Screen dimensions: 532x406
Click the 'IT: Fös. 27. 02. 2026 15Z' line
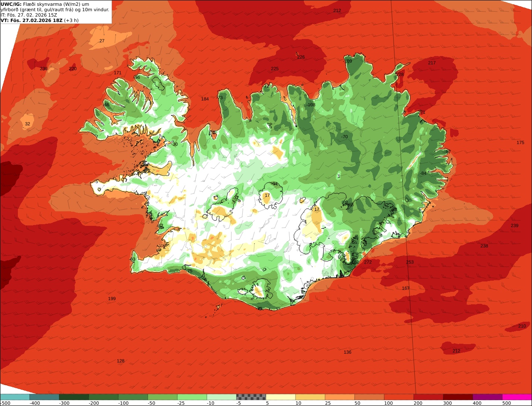coord(29,15)
